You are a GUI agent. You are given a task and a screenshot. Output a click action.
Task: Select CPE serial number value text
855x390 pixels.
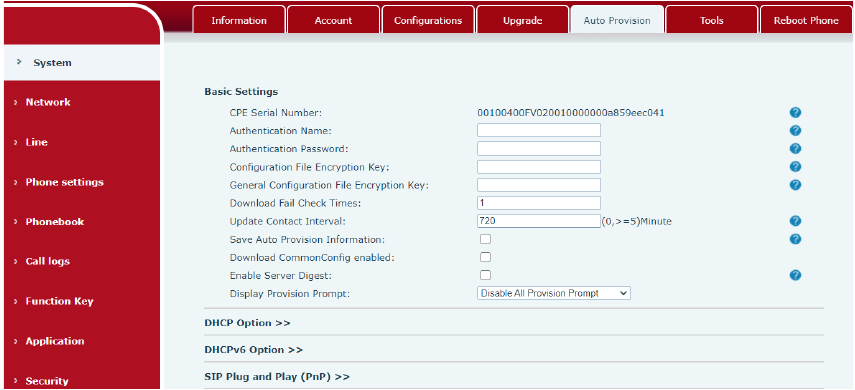tap(570, 113)
